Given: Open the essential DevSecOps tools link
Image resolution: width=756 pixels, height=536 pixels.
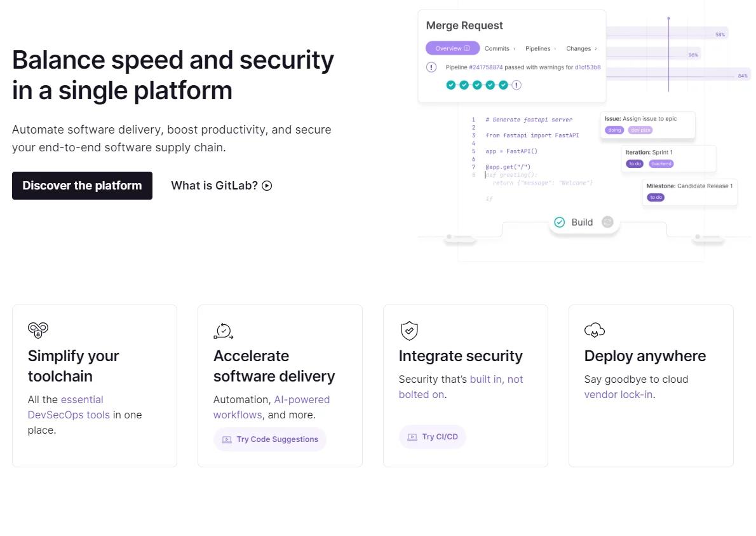Looking at the screenshot, I should (x=69, y=407).
